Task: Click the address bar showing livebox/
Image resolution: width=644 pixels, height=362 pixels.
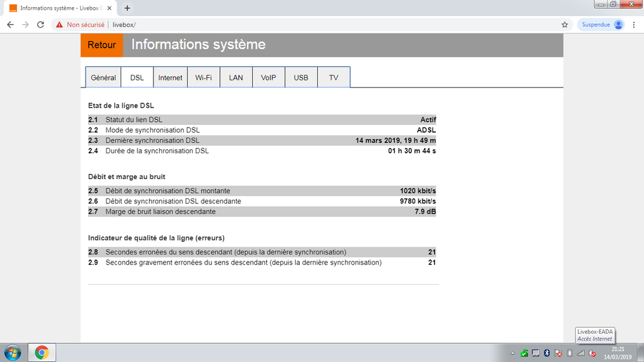Action: point(322,24)
